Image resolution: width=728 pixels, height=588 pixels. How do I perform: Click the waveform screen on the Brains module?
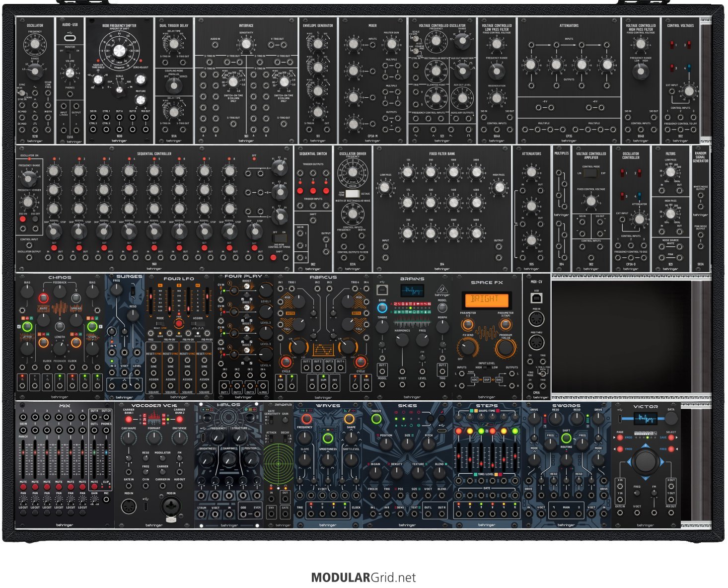pyautogui.click(x=412, y=290)
